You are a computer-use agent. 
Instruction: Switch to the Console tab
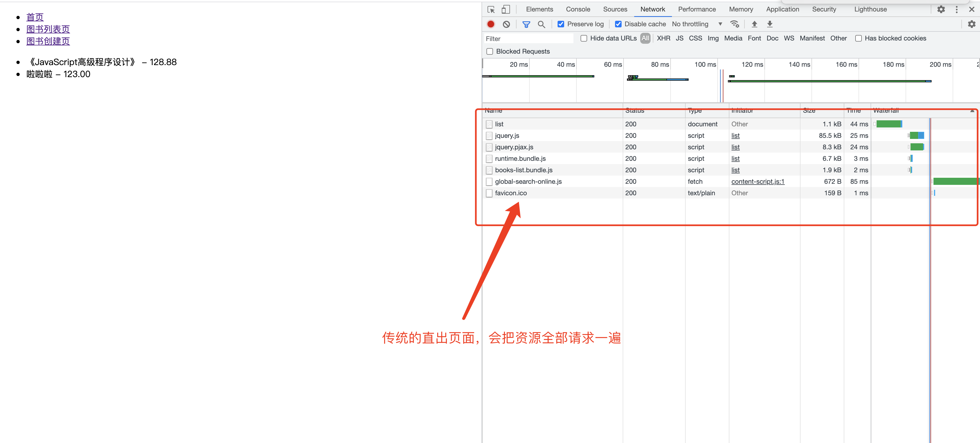[x=578, y=9]
